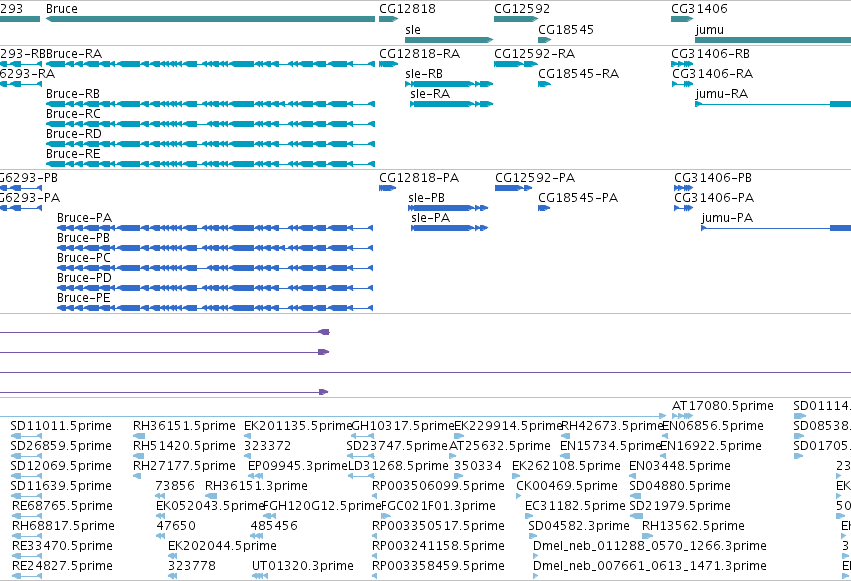This screenshot has height=581, width=851.
Task: Select the sle-RB transcript label
Action: click(424, 74)
